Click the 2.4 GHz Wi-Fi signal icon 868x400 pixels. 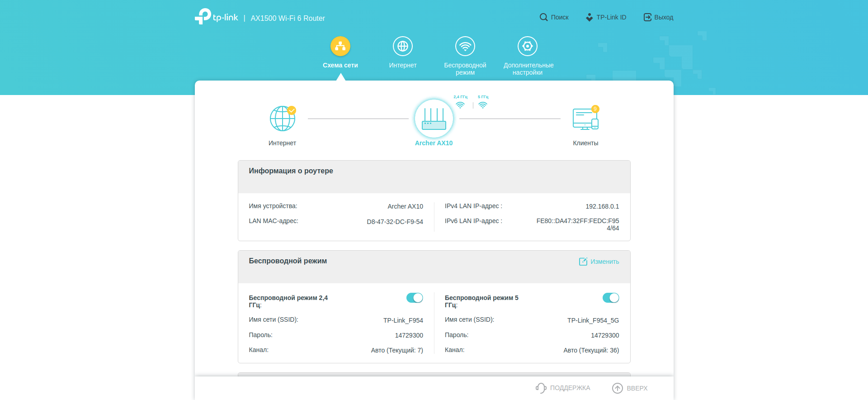click(460, 105)
